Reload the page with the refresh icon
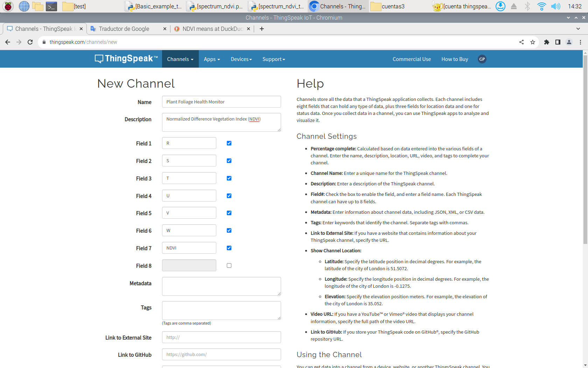Image resolution: width=588 pixels, height=368 pixels. click(x=30, y=42)
